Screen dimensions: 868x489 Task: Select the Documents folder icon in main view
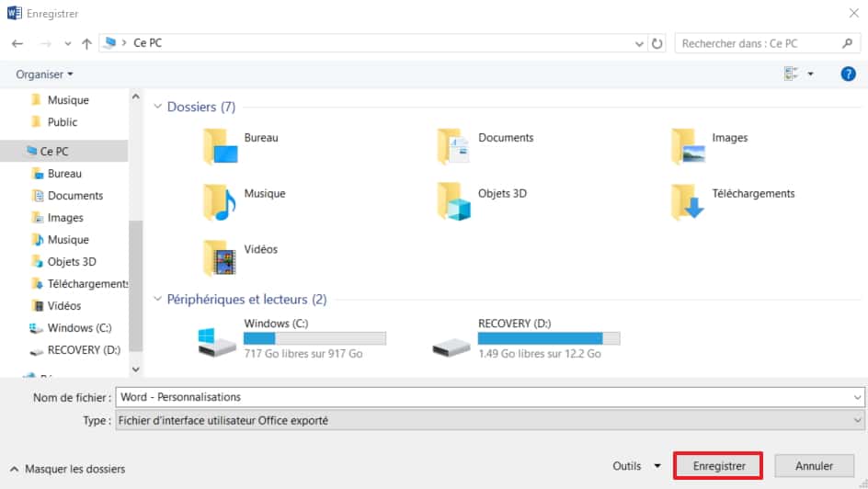(454, 146)
